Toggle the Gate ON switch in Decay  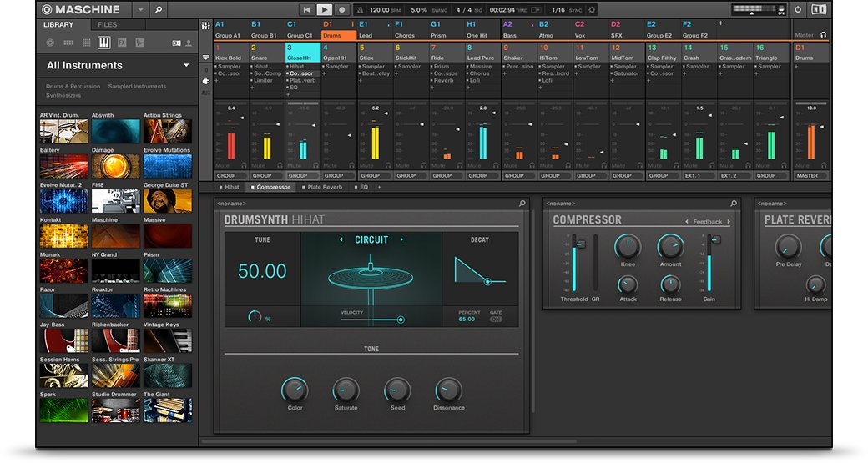coord(496,320)
